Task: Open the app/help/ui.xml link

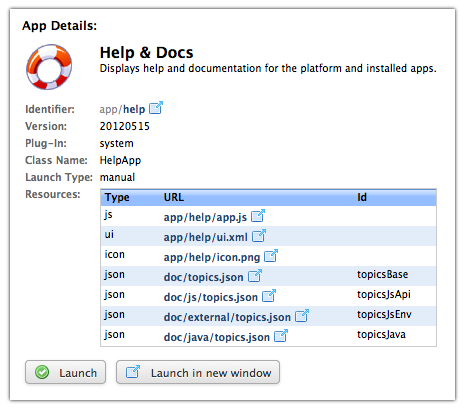Action: (x=206, y=237)
